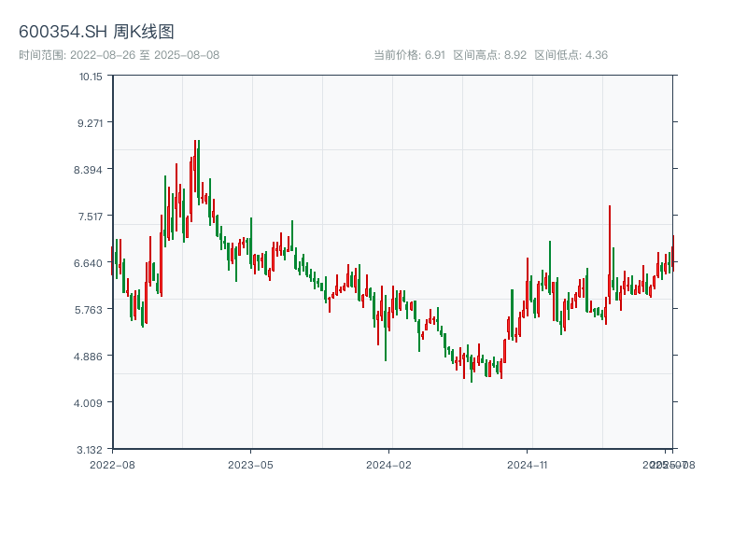
Task: Click the range low label 区间低点: 4.36
Action: coord(571,55)
